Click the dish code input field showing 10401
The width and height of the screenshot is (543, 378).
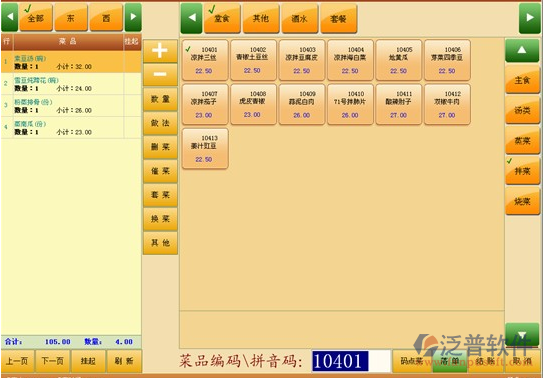(x=351, y=361)
